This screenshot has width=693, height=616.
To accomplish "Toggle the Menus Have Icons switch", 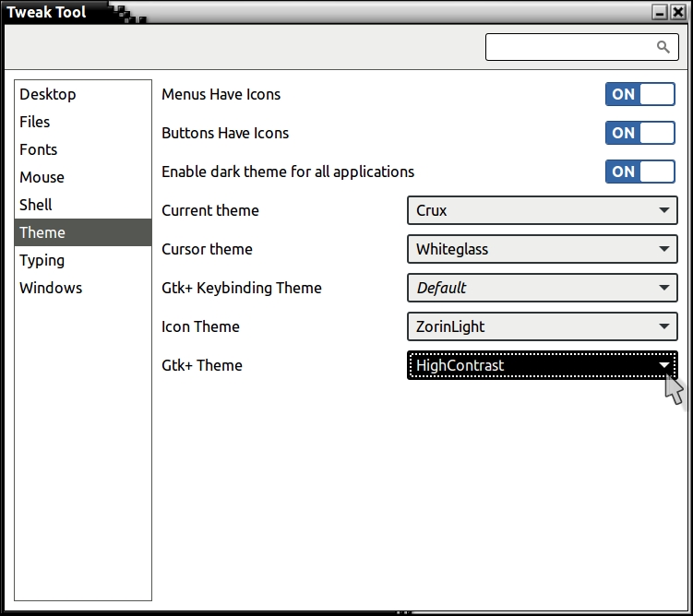I will point(639,94).
